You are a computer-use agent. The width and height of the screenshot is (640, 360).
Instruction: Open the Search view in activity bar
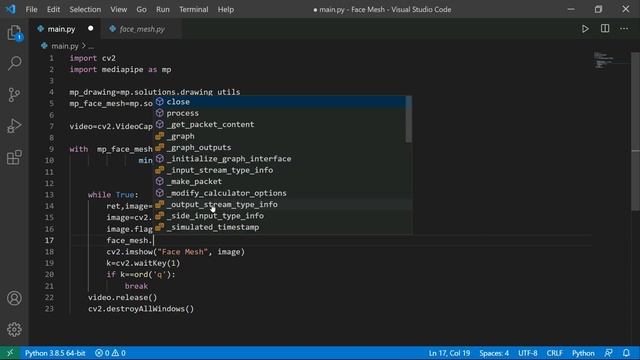tap(14, 63)
